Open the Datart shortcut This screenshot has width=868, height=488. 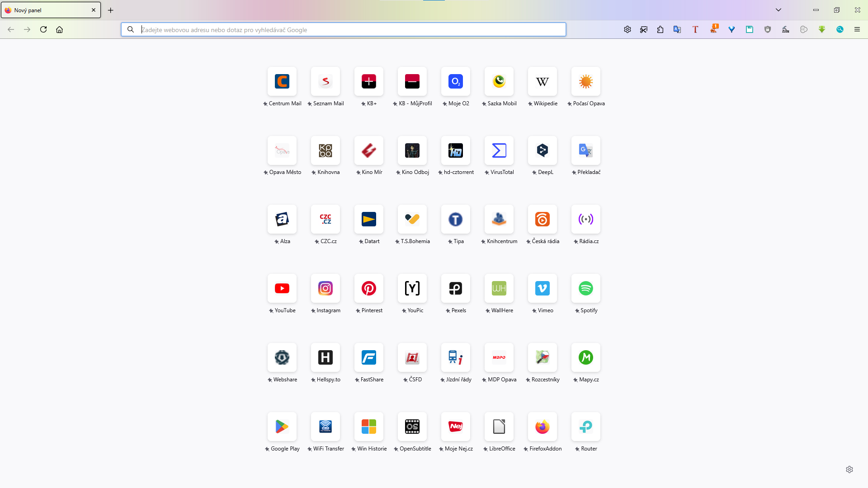(x=369, y=220)
